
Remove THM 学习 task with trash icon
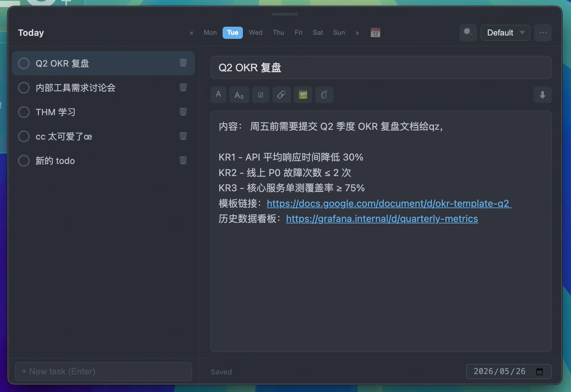tap(183, 112)
